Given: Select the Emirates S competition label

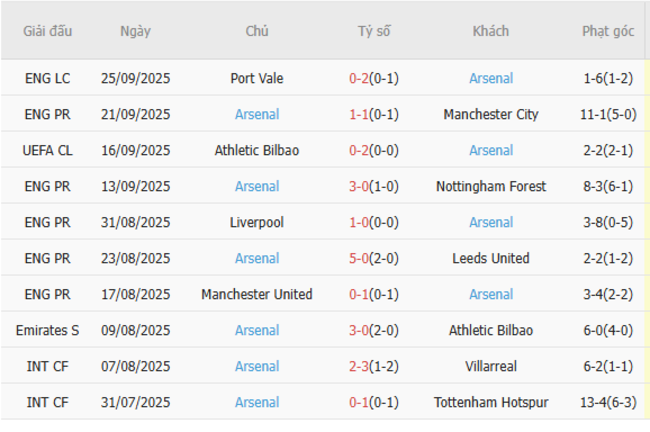Looking at the screenshot, I should (x=48, y=330).
